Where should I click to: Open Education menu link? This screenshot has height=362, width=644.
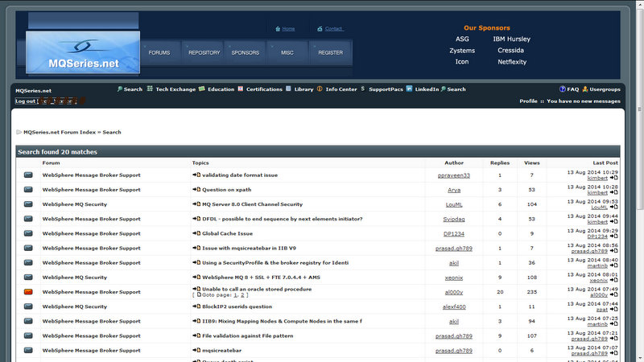(x=221, y=89)
